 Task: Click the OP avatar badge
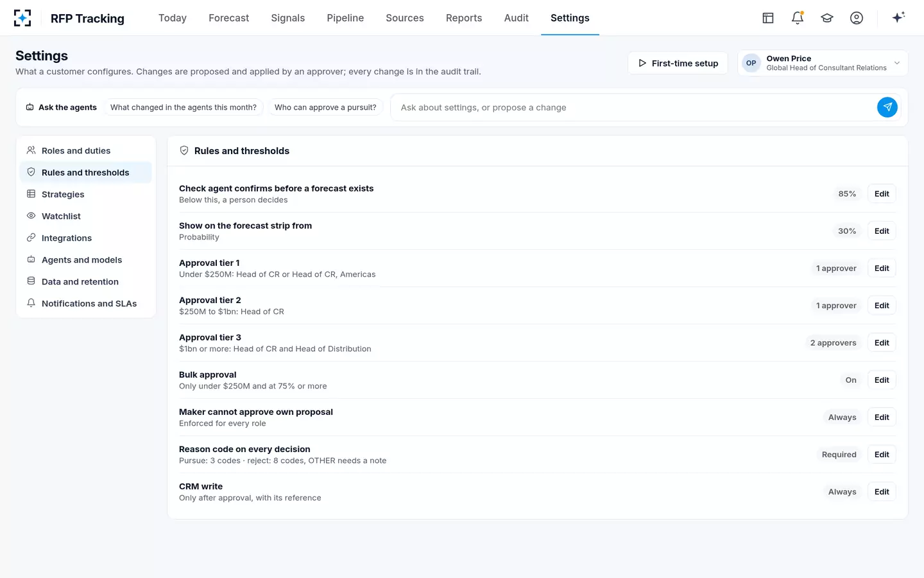click(751, 63)
